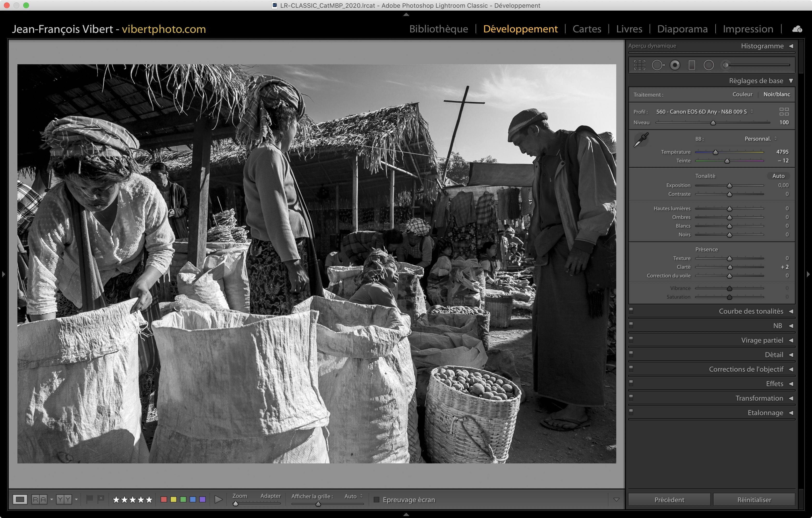
Task: Open the profile browser grid icon
Action: pyautogui.click(x=784, y=112)
